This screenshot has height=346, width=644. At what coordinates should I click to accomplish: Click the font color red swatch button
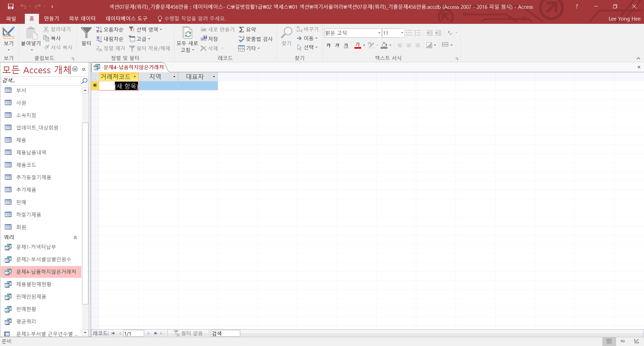[357, 45]
